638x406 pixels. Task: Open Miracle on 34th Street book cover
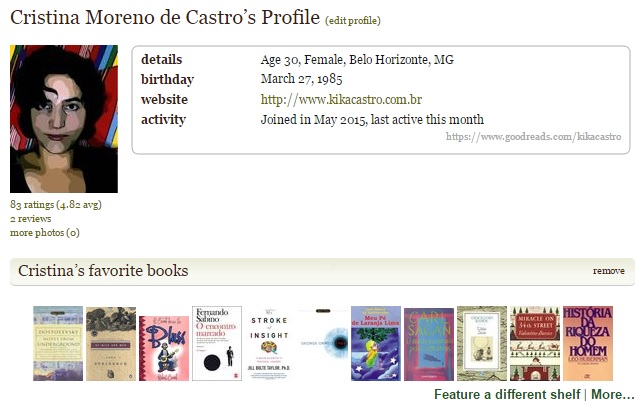click(x=535, y=343)
